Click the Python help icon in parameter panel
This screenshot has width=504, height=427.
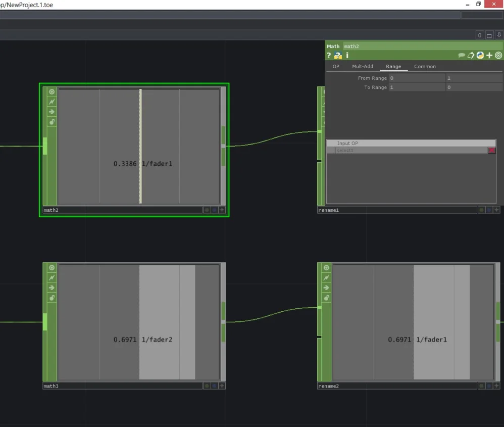[x=338, y=56]
